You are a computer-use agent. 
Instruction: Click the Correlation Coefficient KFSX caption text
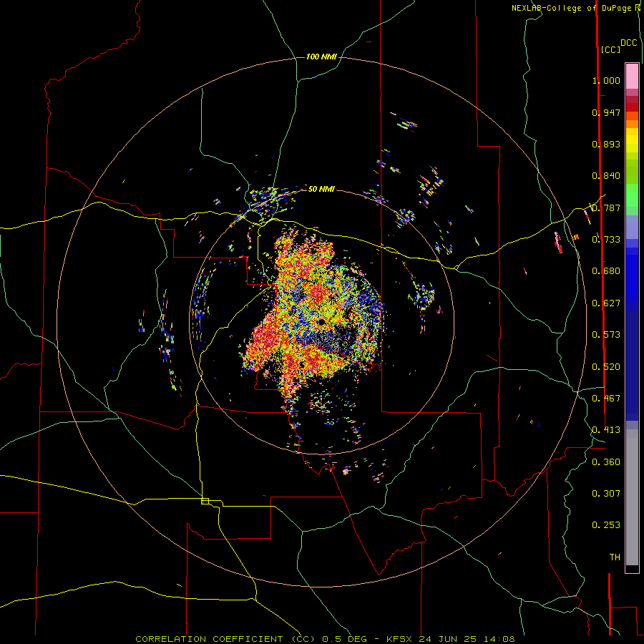click(325, 639)
